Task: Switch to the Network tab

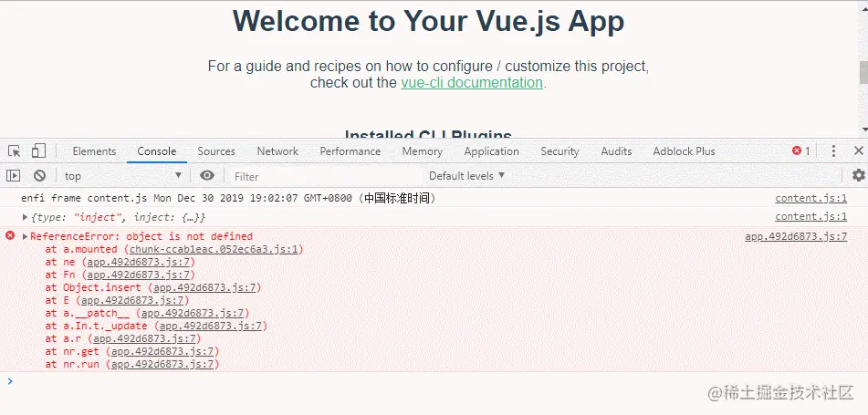Action: [277, 151]
